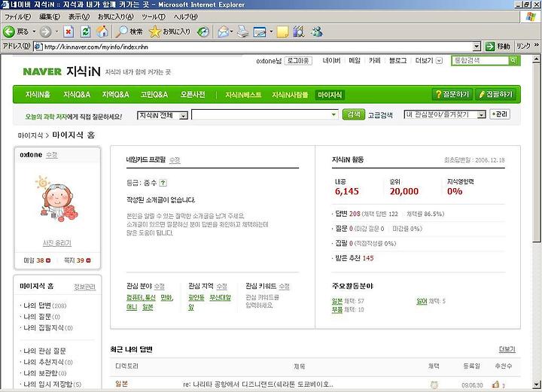Expand the Mail toolbar dropdown arrow

point(232,32)
